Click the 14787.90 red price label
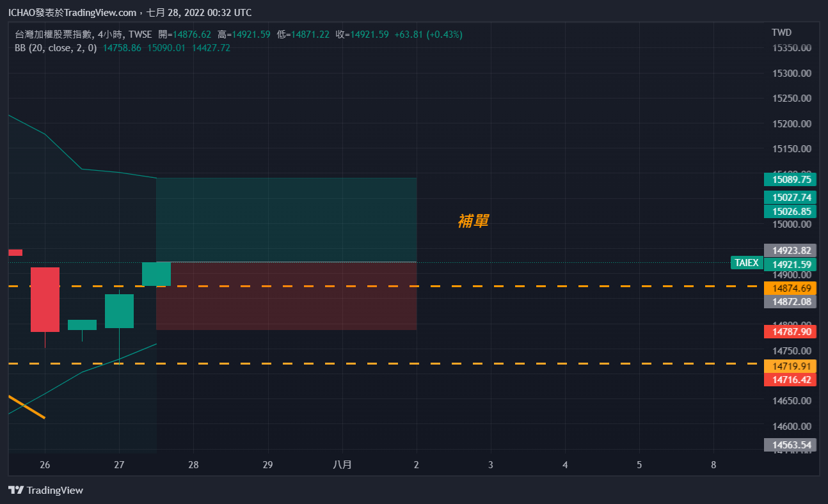The height and width of the screenshot is (504, 828). pyautogui.click(x=790, y=332)
